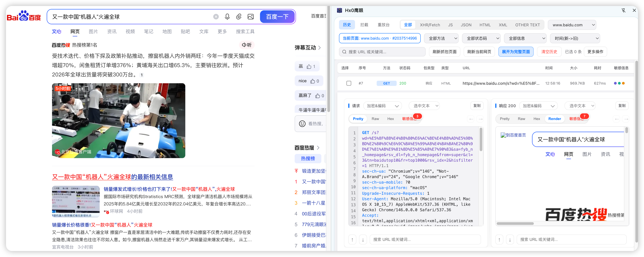The width and height of the screenshot is (644, 257).
Task: Open 百度热搜 chevron arrow
Action: [x=318, y=148]
